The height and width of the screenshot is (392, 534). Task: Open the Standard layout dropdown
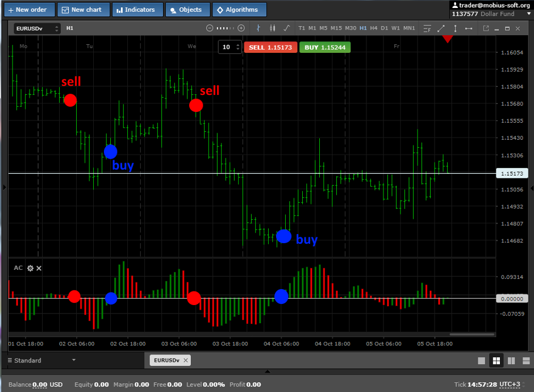[x=41, y=360]
